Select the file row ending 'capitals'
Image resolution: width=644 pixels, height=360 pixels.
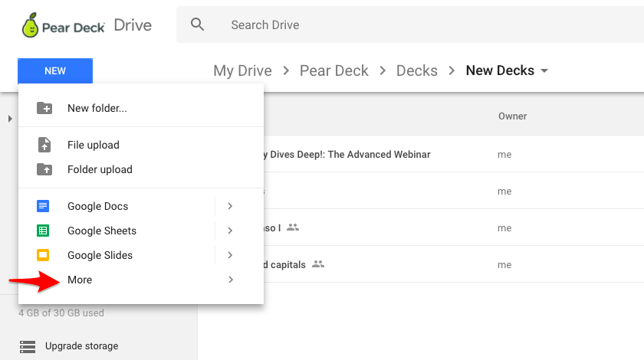pyautogui.click(x=454, y=264)
